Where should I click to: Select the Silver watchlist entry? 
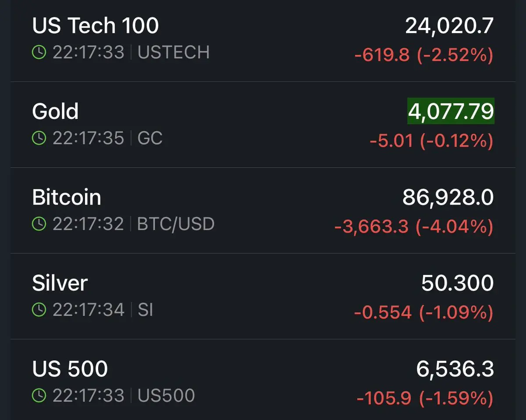pos(60,283)
